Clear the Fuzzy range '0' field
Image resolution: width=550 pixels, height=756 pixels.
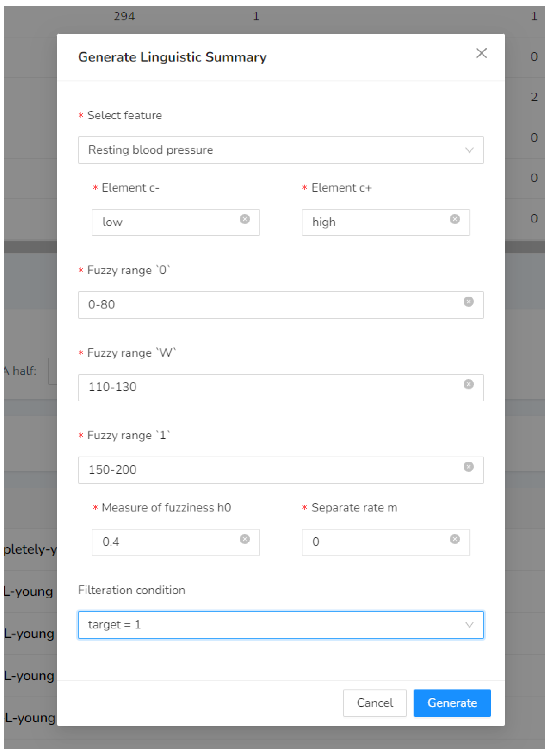click(468, 302)
